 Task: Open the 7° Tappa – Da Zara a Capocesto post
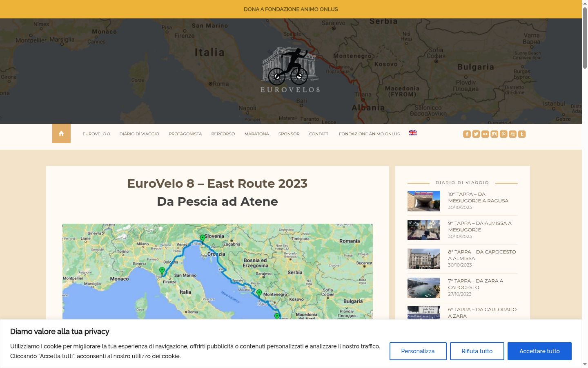[x=476, y=284]
